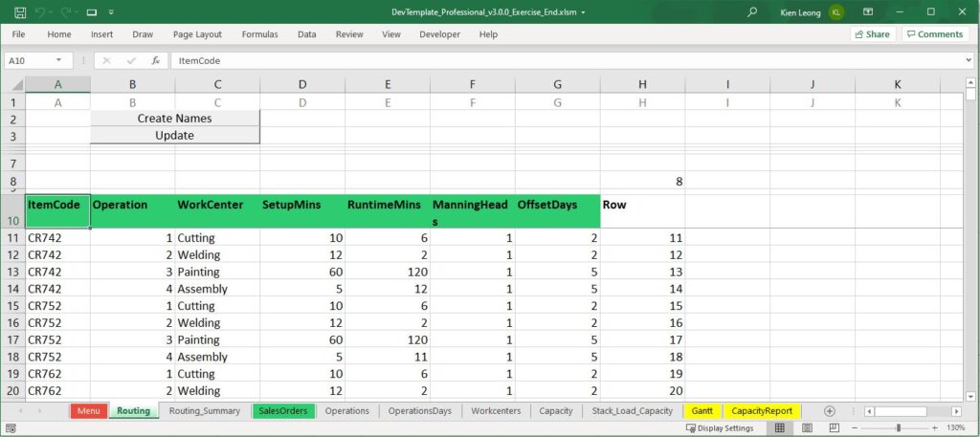Screen dimensions: 980x437
Task: Open the OperationsDays sheet tab
Action: 419,411
